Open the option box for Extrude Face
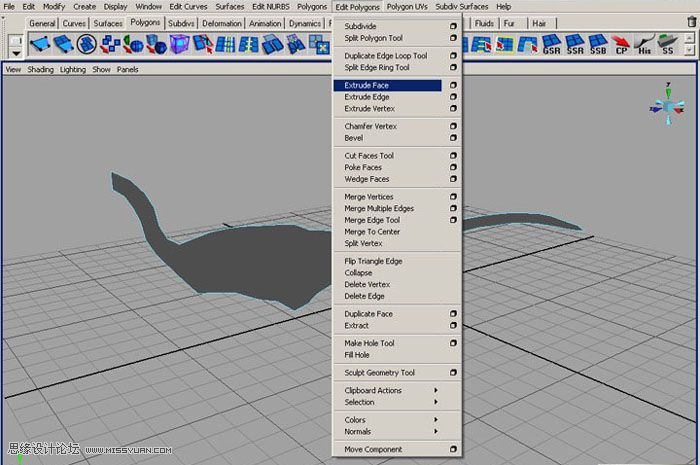Image resolution: width=700 pixels, height=465 pixels. 453,86
